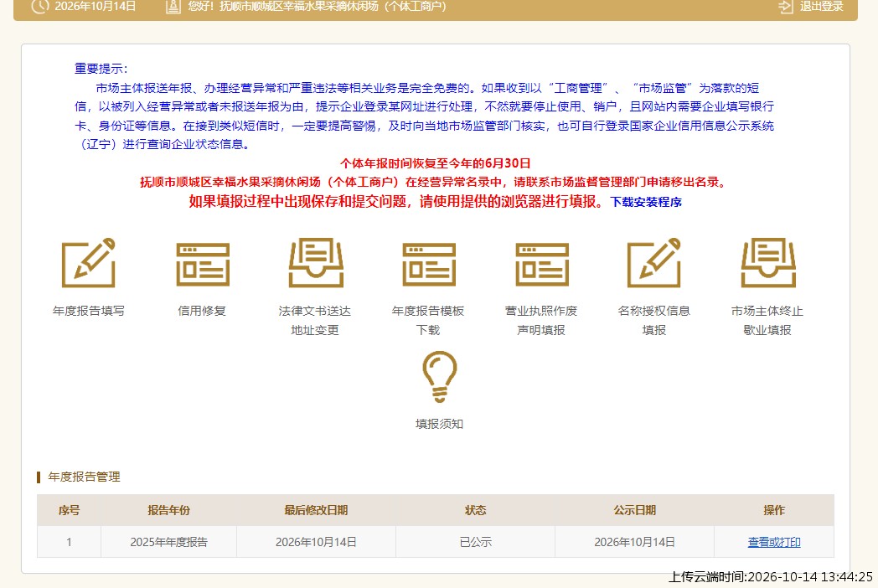Click the logout arrow icon
Screen dimensions: 878x588
point(785,7)
